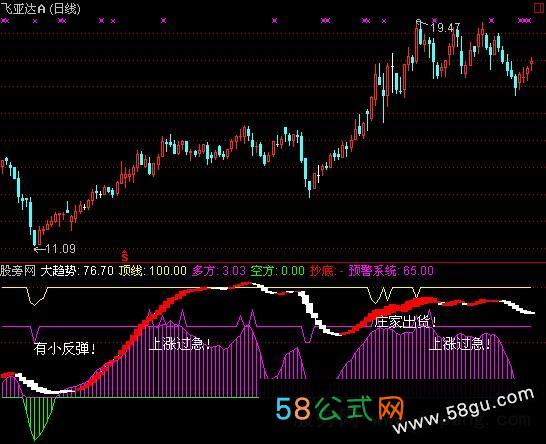Click the www.58gu.com watermark link
The width and height of the screenshot is (546, 444).
[x=463, y=410]
